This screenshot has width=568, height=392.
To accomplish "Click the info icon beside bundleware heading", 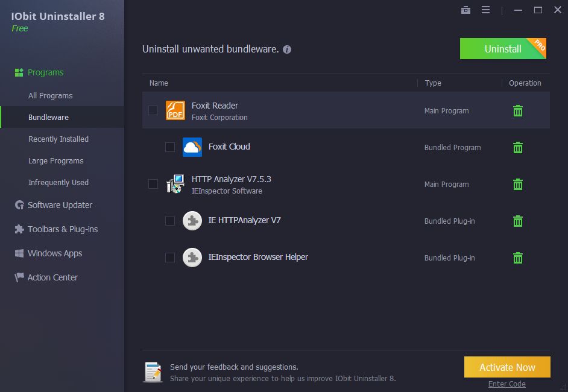I will [x=287, y=49].
